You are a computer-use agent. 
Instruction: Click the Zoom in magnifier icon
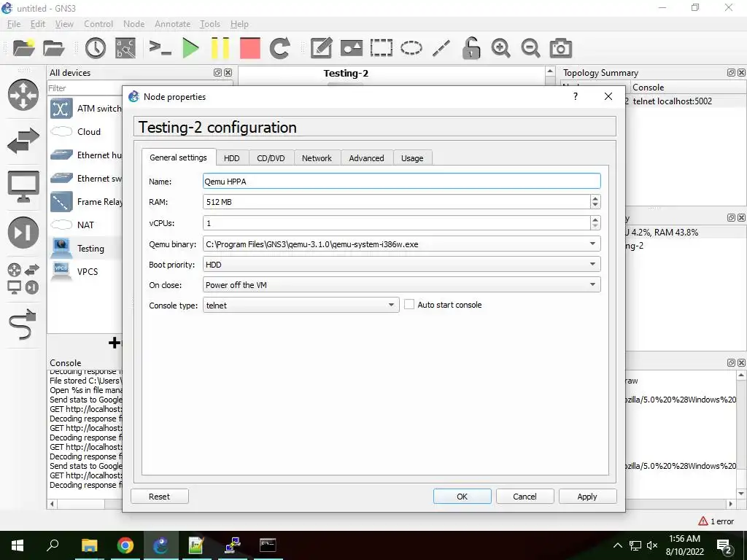[500, 48]
